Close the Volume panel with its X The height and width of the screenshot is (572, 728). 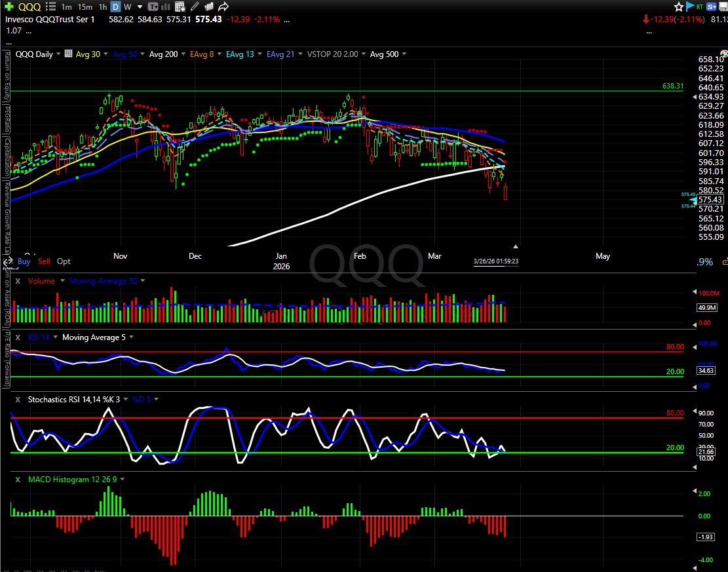[18, 281]
